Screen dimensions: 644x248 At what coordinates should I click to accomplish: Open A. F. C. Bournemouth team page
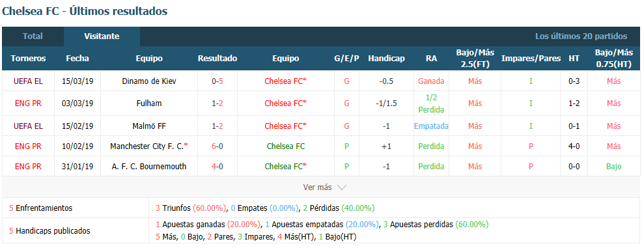[x=149, y=166]
